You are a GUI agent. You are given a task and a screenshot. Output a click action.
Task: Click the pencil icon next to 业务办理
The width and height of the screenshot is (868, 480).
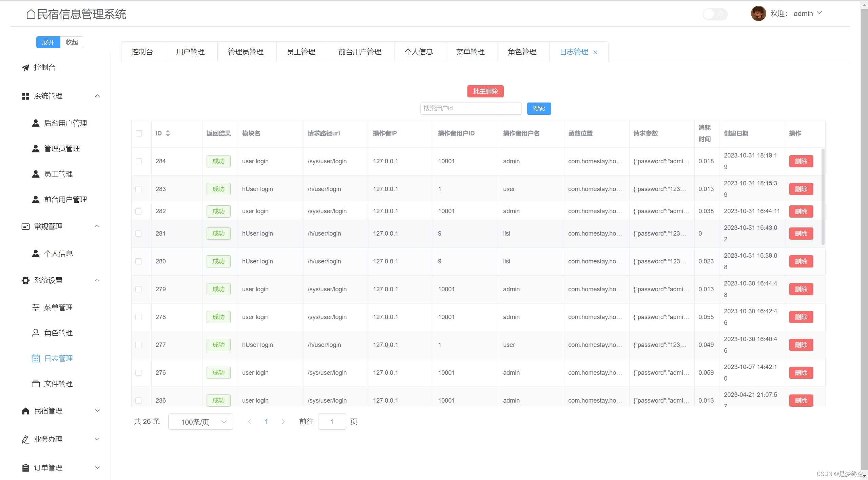pyautogui.click(x=25, y=439)
